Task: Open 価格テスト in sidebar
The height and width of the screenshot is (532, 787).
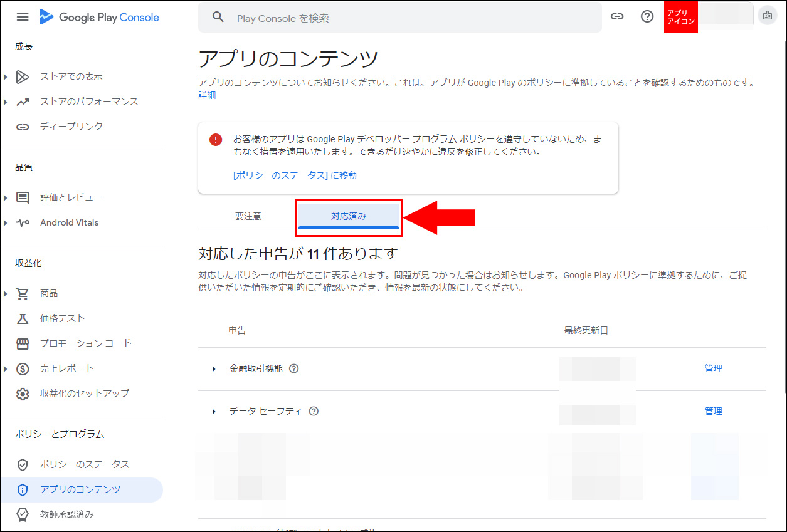Action: (x=62, y=318)
